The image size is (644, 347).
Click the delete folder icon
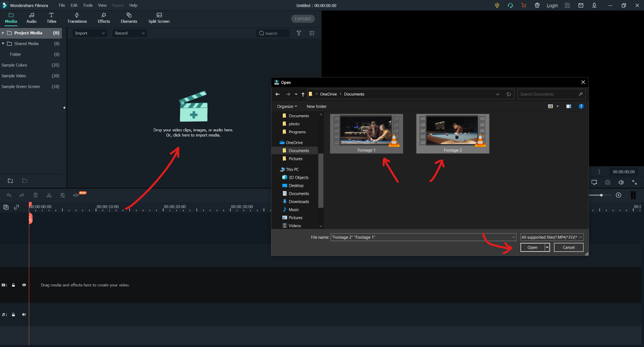pyautogui.click(x=25, y=181)
